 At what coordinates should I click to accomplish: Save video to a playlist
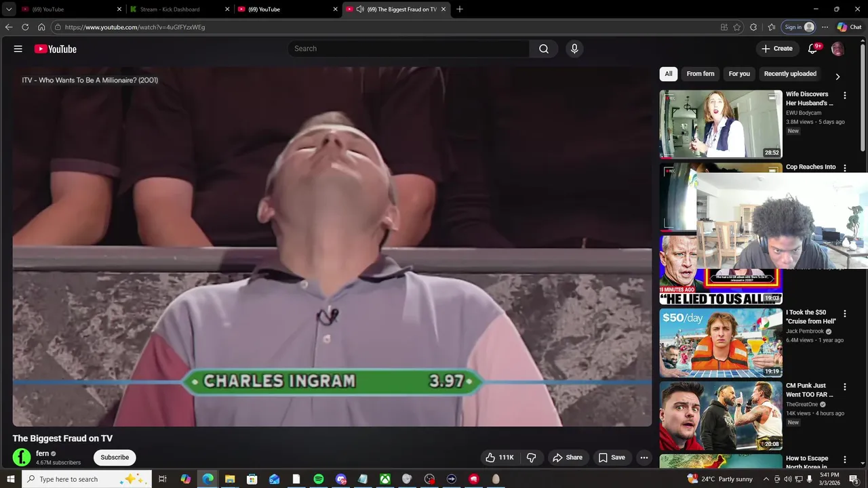612,457
